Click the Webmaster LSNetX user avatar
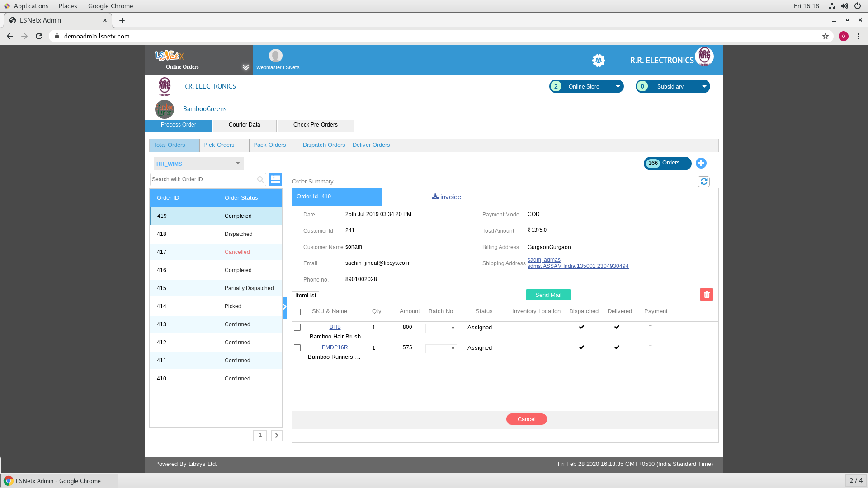This screenshot has width=868, height=488. (x=275, y=56)
